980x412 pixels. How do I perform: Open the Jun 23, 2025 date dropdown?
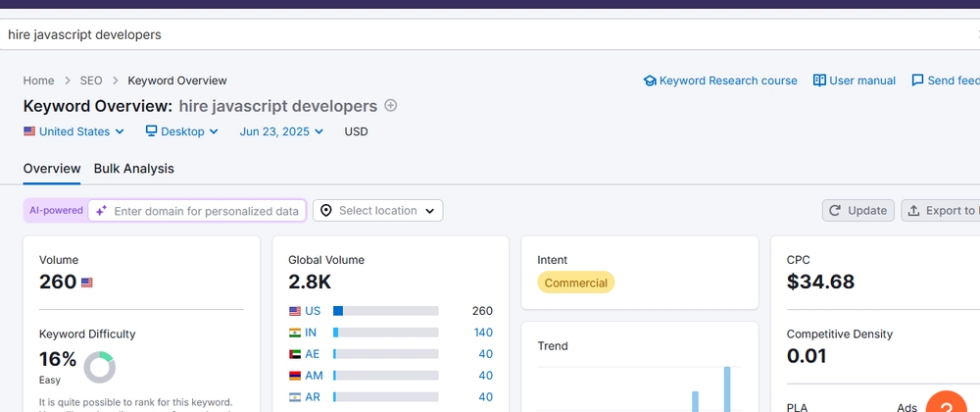[281, 131]
